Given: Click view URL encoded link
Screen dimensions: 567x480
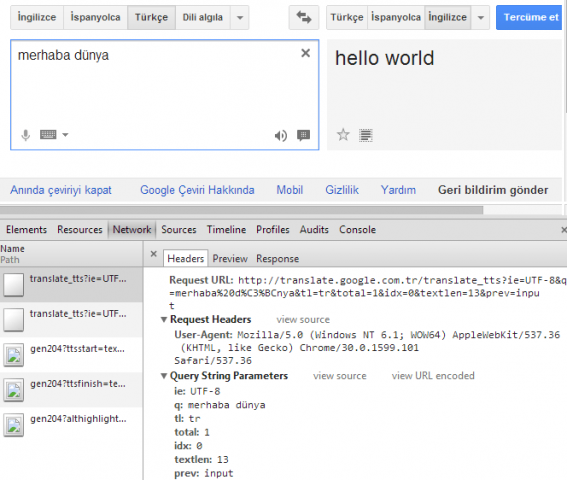Looking at the screenshot, I should click(433, 376).
